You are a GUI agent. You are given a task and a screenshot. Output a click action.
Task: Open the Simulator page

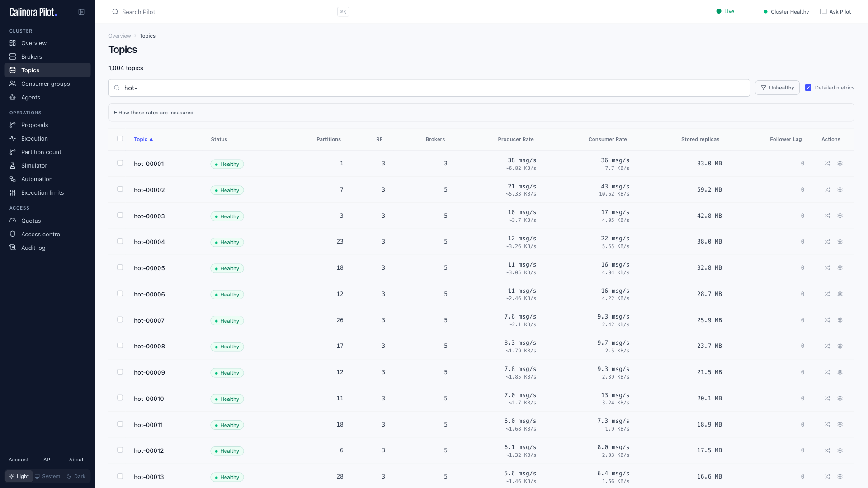click(47, 165)
